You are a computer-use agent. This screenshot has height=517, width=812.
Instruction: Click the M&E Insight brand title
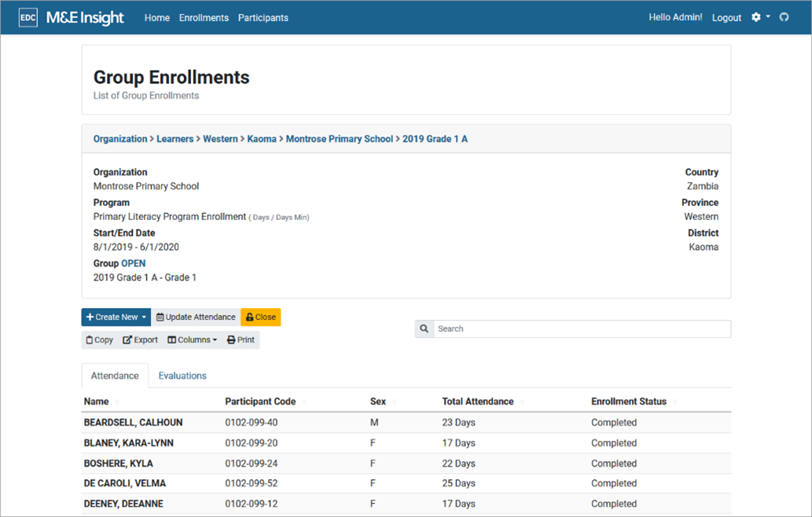click(x=85, y=17)
